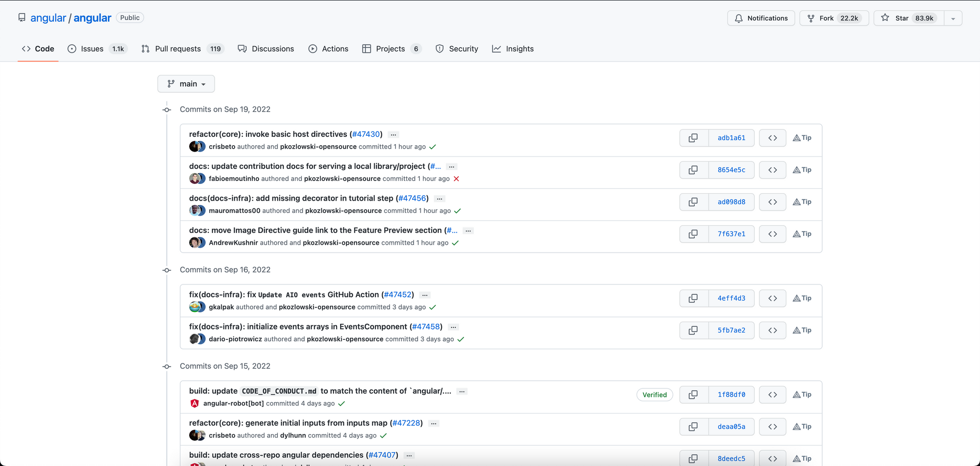The image size is (980, 466).
Task: Browse repository at commit ad098d8
Action: [x=773, y=202]
